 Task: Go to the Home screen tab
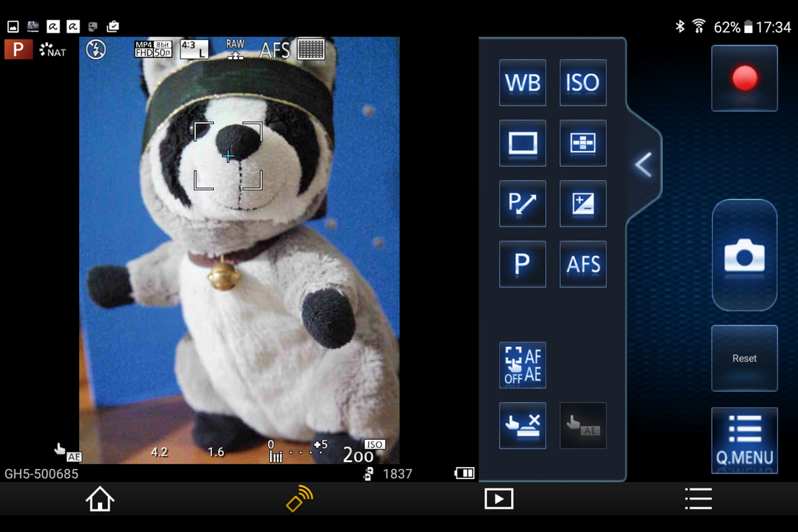click(100, 499)
